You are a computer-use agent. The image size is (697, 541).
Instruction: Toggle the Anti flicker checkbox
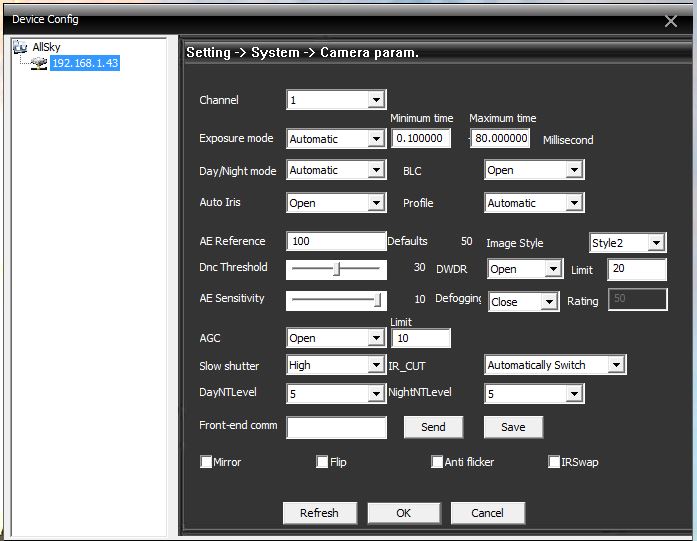pyautogui.click(x=437, y=461)
